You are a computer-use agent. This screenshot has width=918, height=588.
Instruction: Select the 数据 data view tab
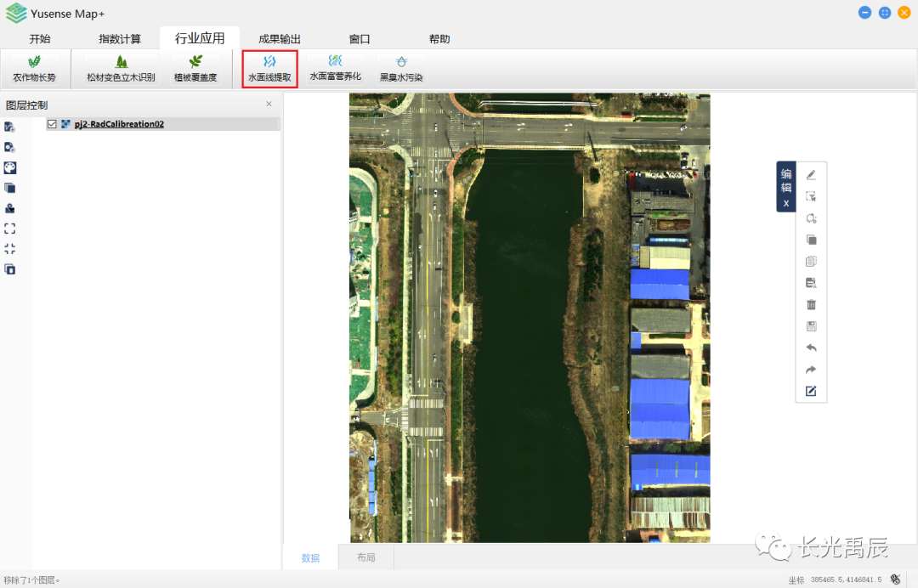coord(310,557)
